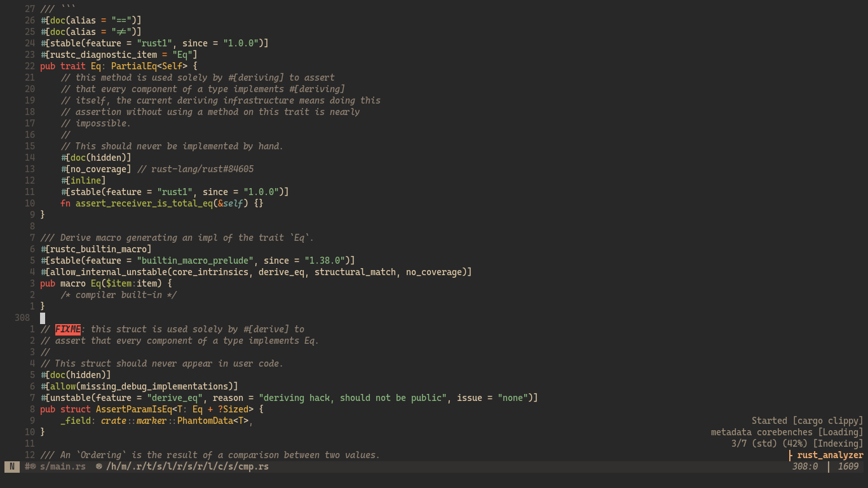Click the #[no_coverage] attribute
Image resolution: width=868 pixels, height=488 pixels.
click(x=96, y=169)
